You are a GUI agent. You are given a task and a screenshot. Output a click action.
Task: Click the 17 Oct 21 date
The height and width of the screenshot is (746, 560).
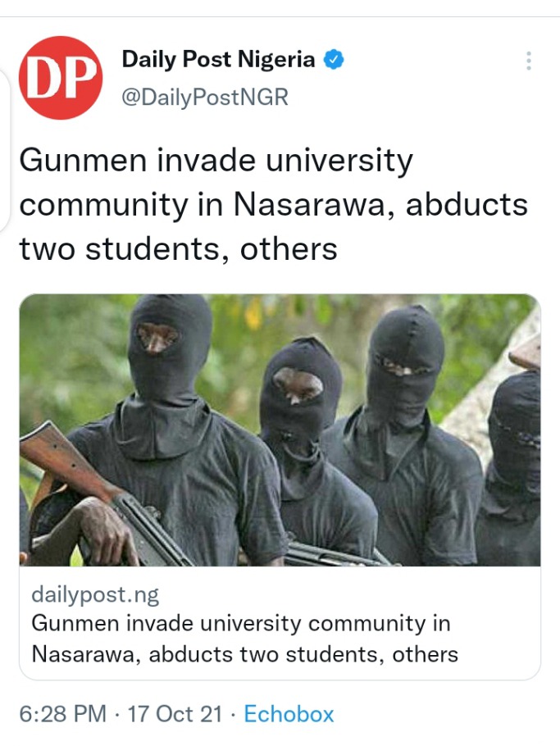tap(175, 714)
